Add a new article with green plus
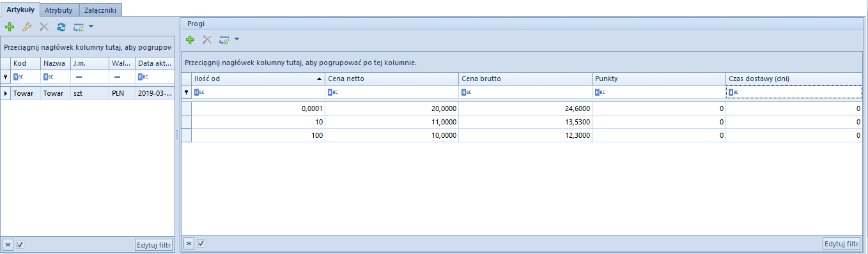This screenshot has height=254, width=868. 9,27
